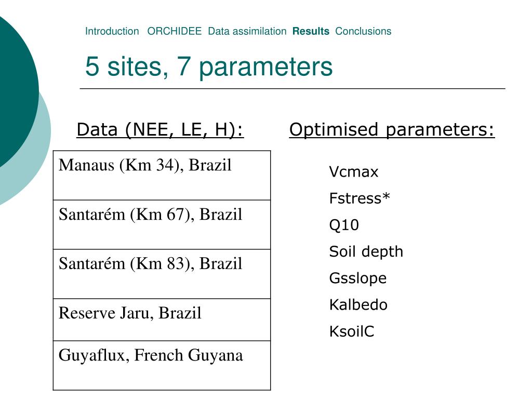The height and width of the screenshot is (399, 532).
Task: Select the 'Optimised parameters:' heading
Action: pyautogui.click(x=392, y=130)
